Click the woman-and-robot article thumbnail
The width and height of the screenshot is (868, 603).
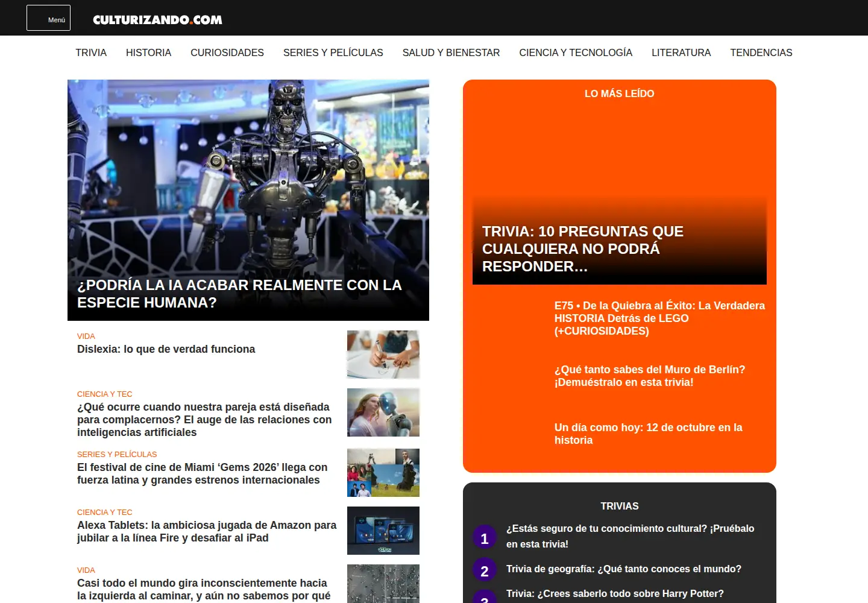pyautogui.click(x=383, y=412)
